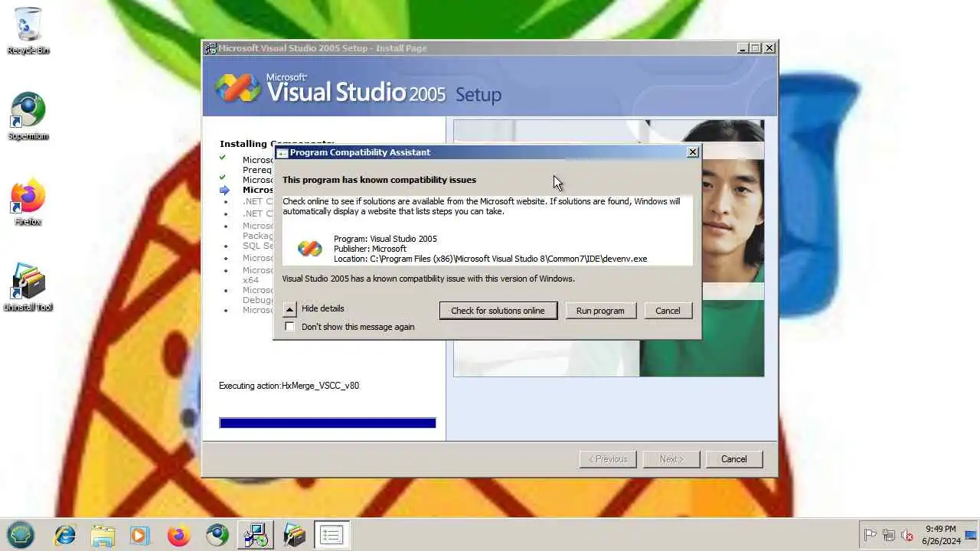Click the network tray icon
The image size is (980, 551).
coord(889,536)
